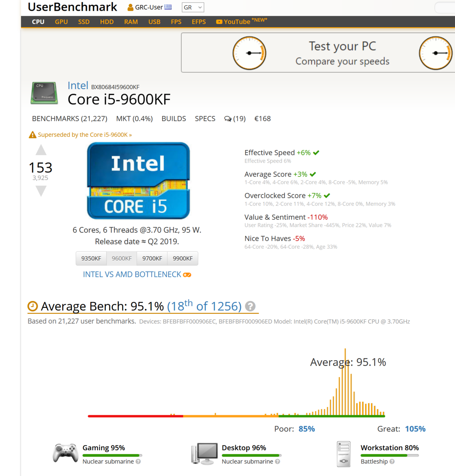The image size is (455, 476).
Task: Open the YouTube link in nav bar
Action: point(242,21)
